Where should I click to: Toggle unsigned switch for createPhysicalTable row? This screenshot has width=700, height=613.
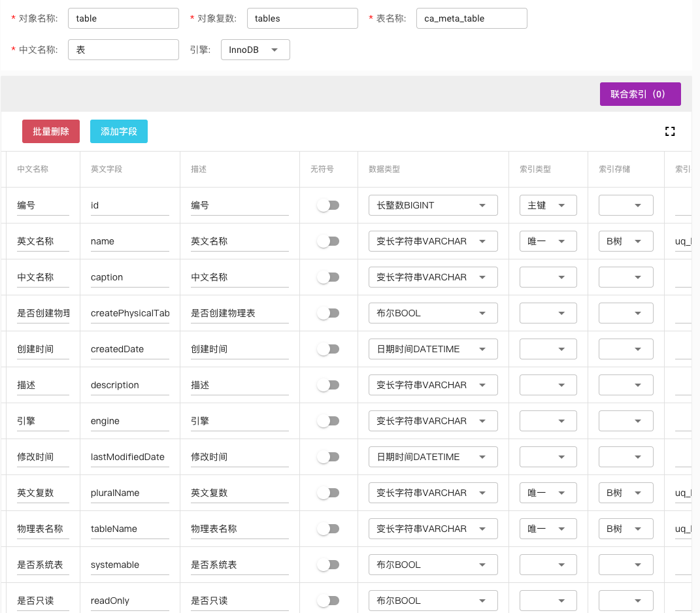pyautogui.click(x=329, y=313)
